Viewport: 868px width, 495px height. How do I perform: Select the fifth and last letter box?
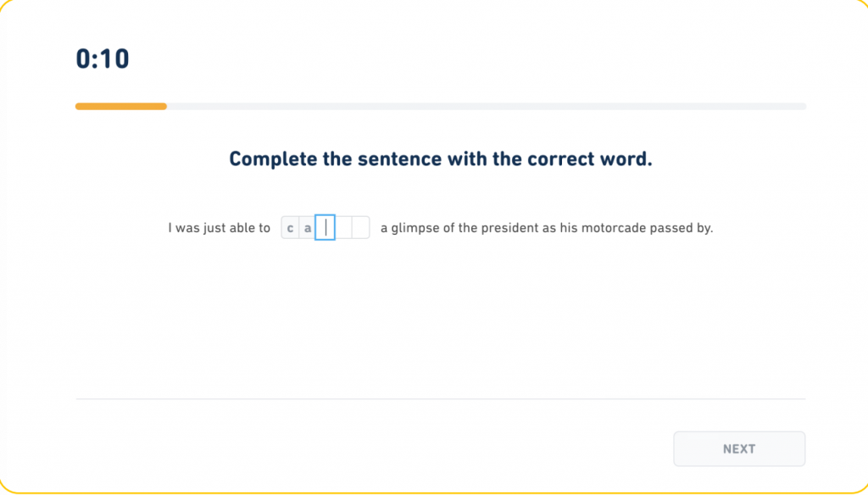pyautogui.click(x=361, y=228)
